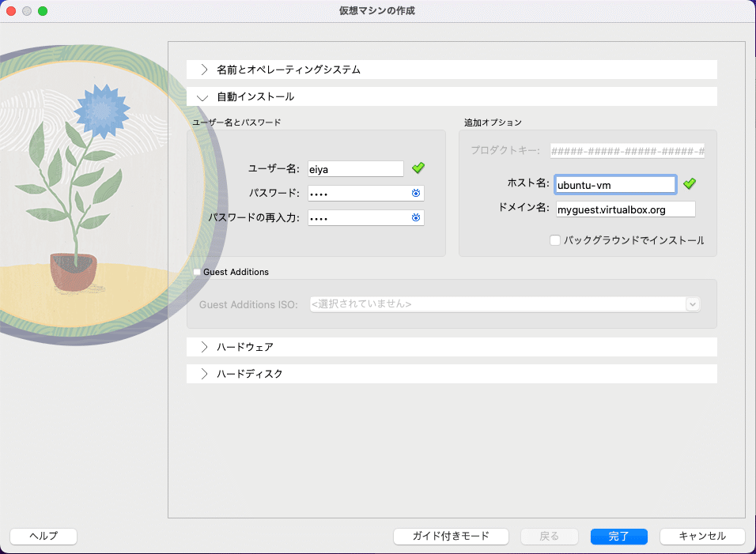
Task: Click the green zoom window button
Action: click(x=43, y=10)
